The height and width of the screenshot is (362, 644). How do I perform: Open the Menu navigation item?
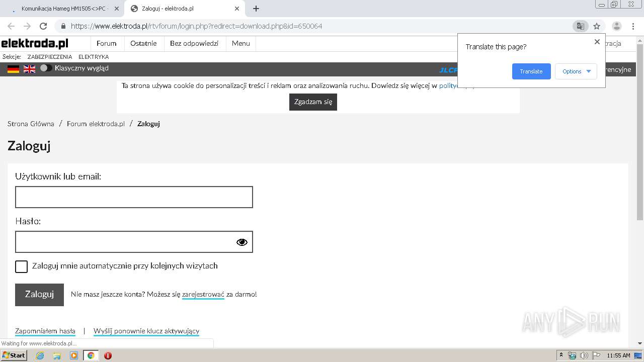click(241, 44)
